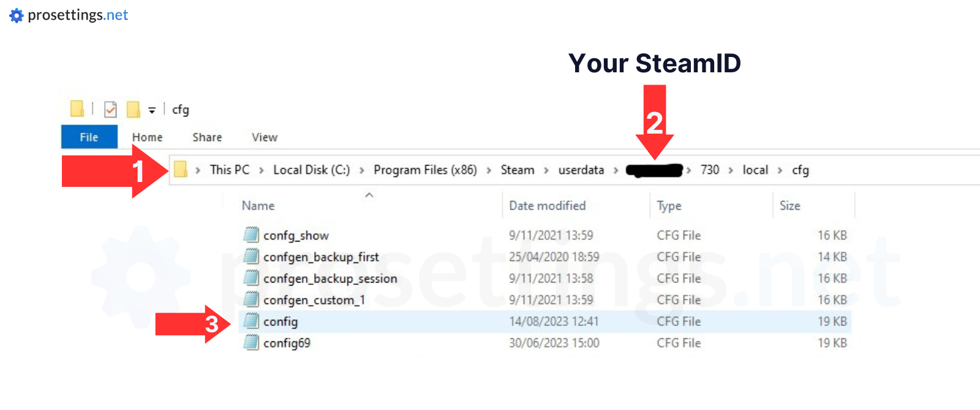The width and height of the screenshot is (980, 410).
Task: Expand the chevron after Steam in address bar
Action: [546, 170]
